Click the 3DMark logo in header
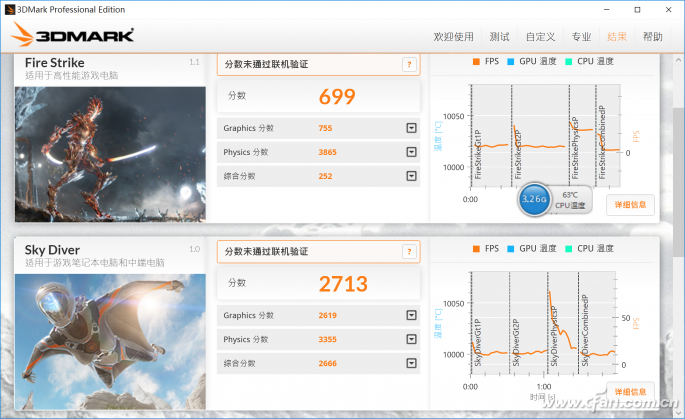Image resolution: width=685 pixels, height=419 pixels. [x=73, y=35]
